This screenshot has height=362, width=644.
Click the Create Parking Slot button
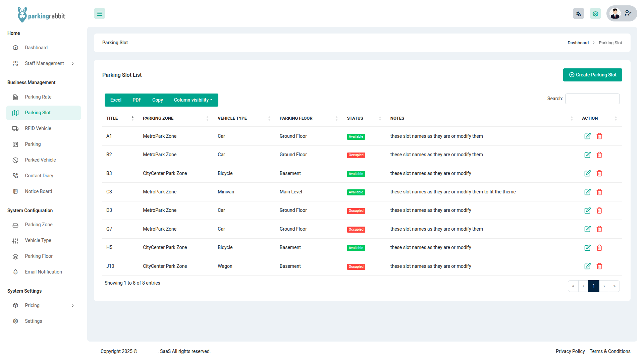592,75
